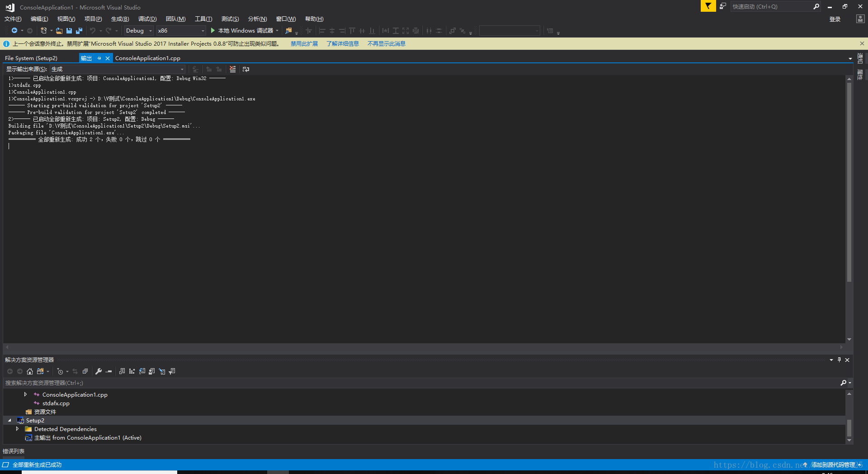
Task: Open the Debug configuration dropdown
Action: (x=139, y=31)
